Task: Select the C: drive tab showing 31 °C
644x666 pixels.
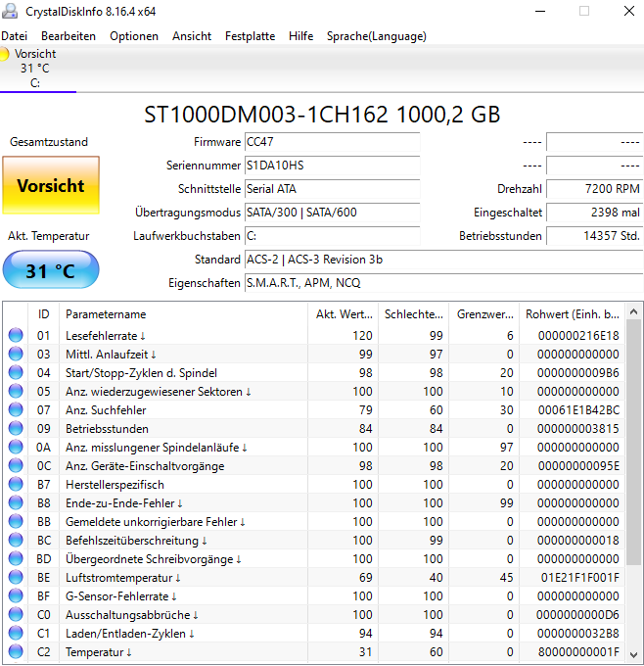Action: 35,69
